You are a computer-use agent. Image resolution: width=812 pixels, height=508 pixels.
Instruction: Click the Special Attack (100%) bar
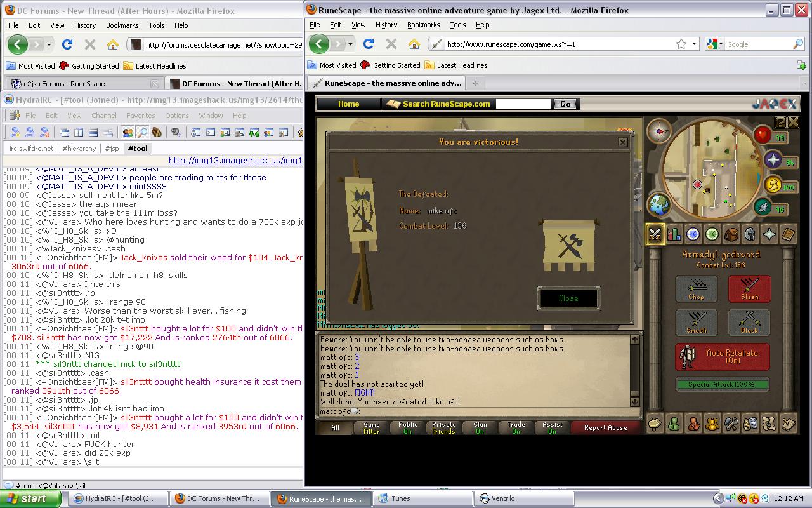click(722, 384)
